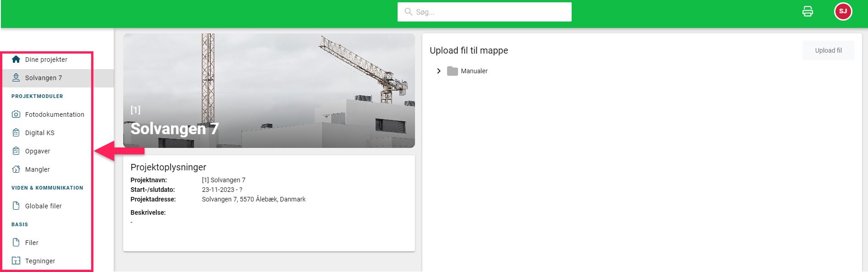Open the Opgaver module
The width and height of the screenshot is (868, 272).
click(x=38, y=151)
